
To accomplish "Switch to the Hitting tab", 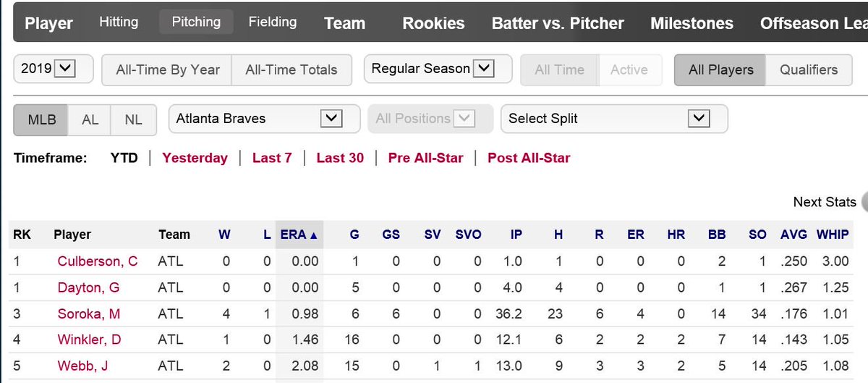I will click(x=119, y=22).
